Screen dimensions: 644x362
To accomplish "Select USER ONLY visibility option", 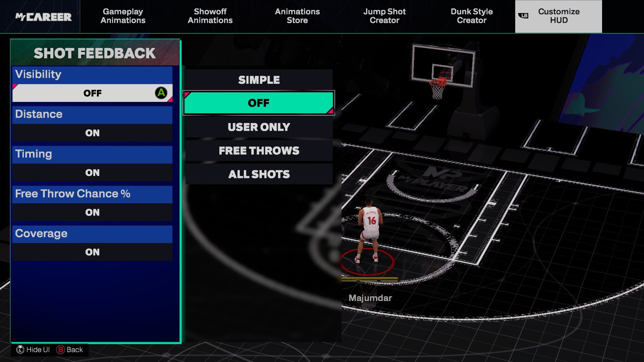I will click(x=259, y=127).
